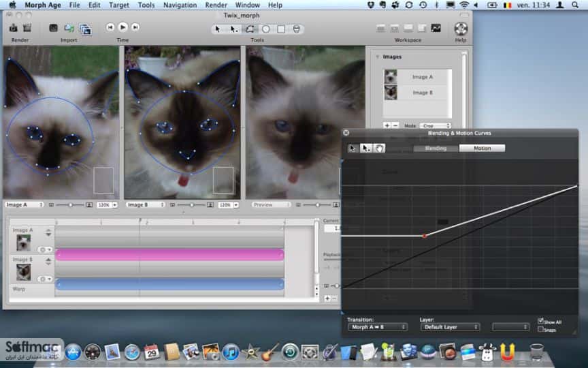Switch to the first Workspace layout icon
This screenshot has height=368, width=588.
click(x=380, y=28)
